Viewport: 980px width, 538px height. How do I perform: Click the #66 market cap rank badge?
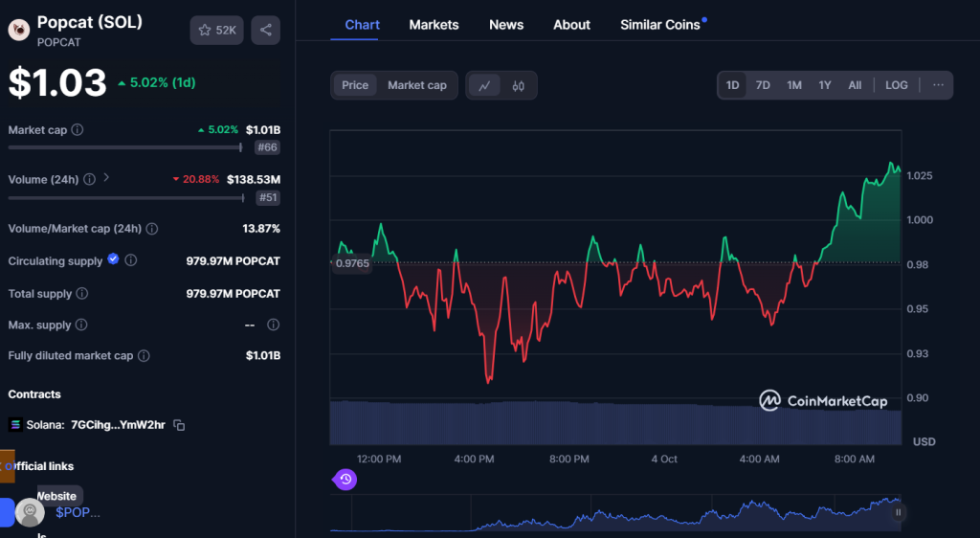(x=268, y=147)
